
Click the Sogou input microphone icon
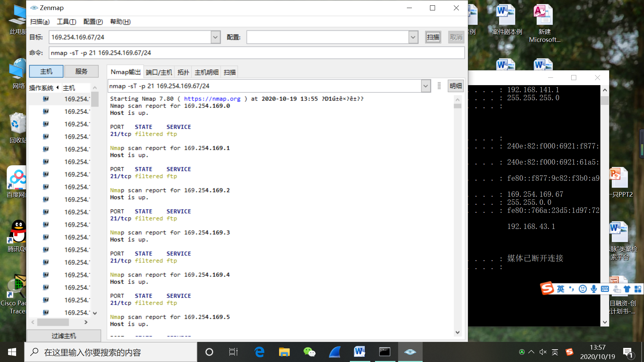click(x=594, y=289)
